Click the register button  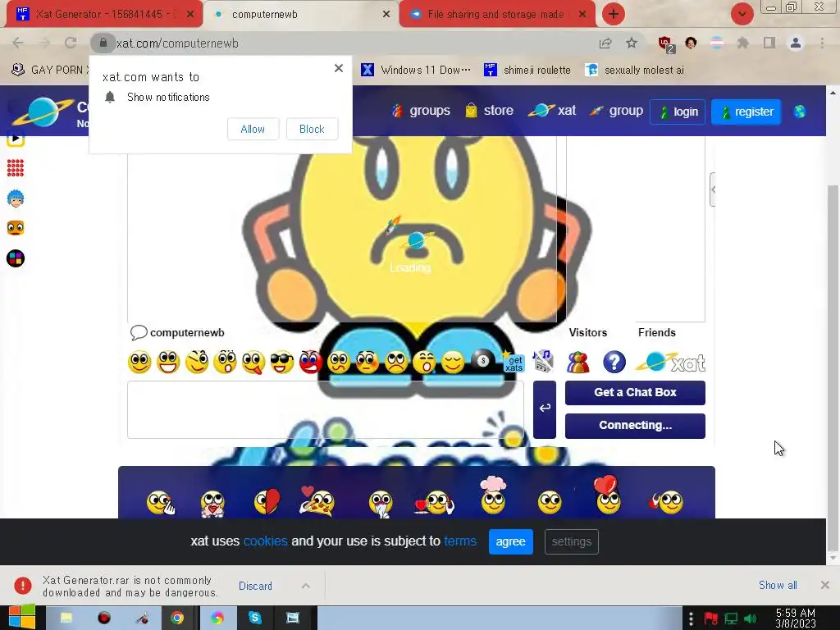click(x=746, y=112)
